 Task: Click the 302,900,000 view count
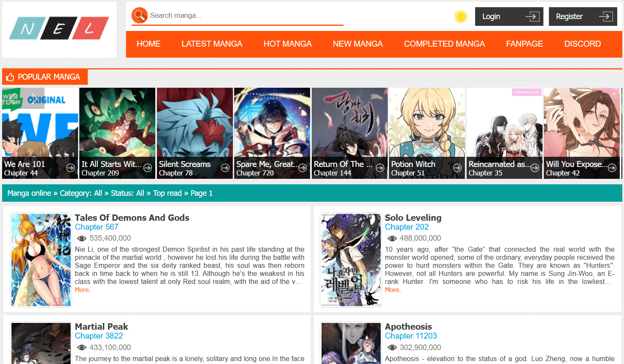pyautogui.click(x=420, y=347)
